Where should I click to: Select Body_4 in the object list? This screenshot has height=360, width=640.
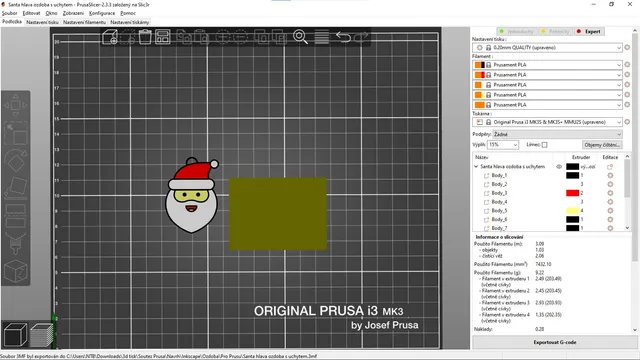pos(499,202)
